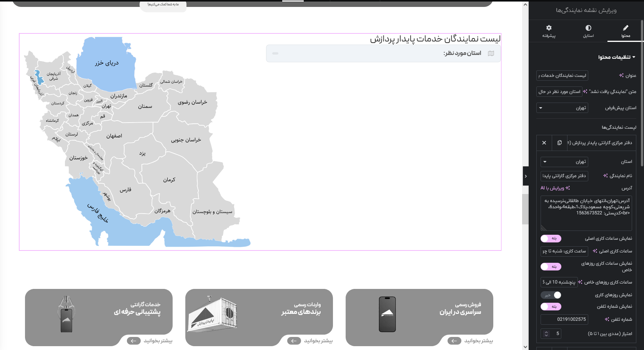The height and width of the screenshot is (350, 644).
Task: Click AI sparkle icon beside عنوان field
Action: [621, 75]
